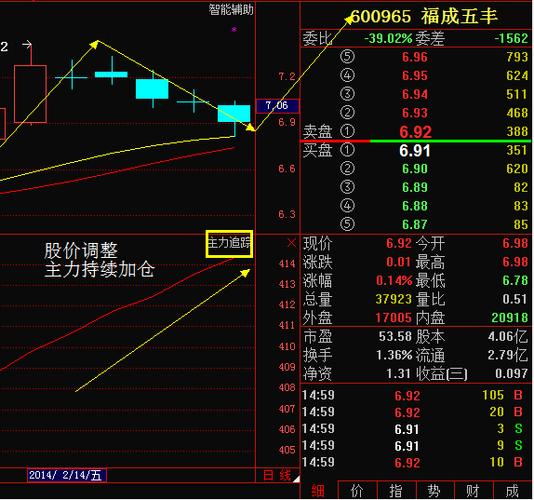Click the 股本 value 4.06亿
Image resolution: width=534 pixels, height=500 pixels.
point(508,337)
